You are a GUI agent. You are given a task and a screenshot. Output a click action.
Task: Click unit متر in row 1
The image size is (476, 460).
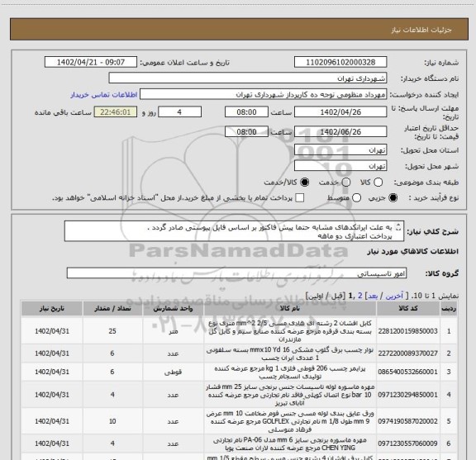[173, 331]
